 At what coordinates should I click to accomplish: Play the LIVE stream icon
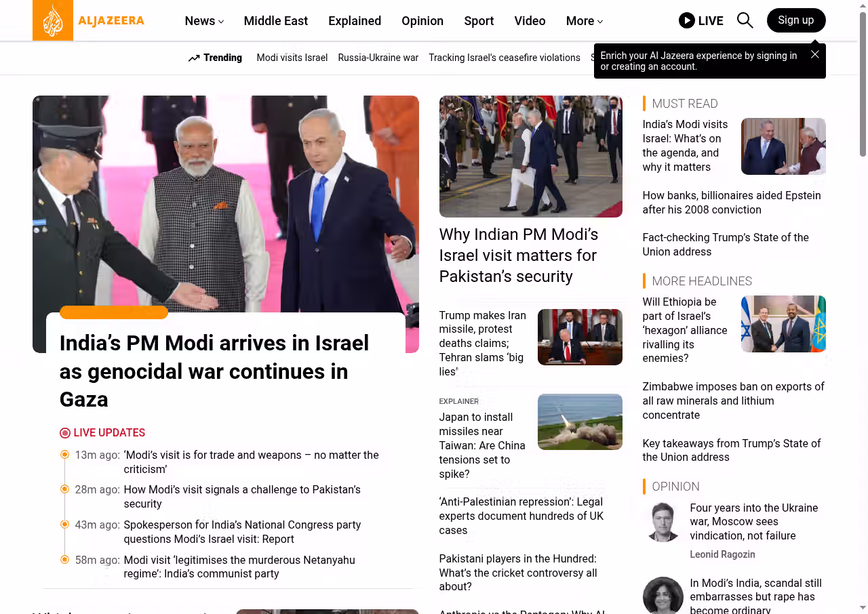[x=686, y=20]
